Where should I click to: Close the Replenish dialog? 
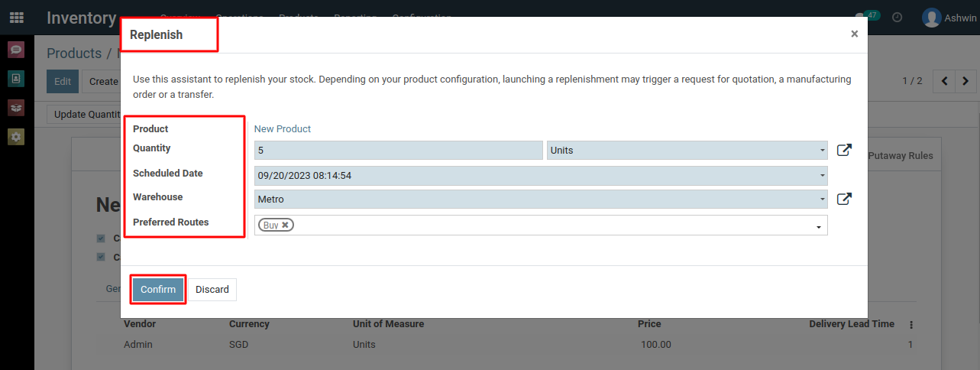tap(854, 34)
